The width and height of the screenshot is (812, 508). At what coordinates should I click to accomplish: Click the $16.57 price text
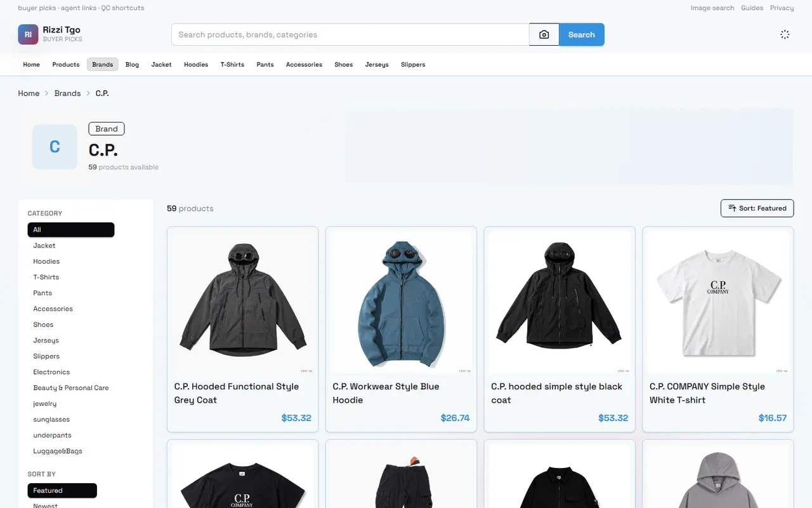pos(773,418)
